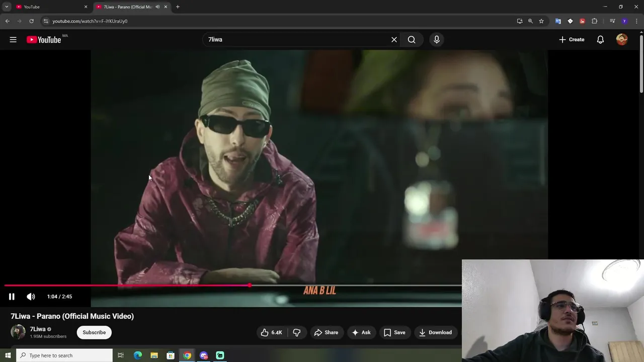Image resolution: width=644 pixels, height=362 pixels.
Task: Click the page vertical scrollbar
Action: [x=641, y=63]
